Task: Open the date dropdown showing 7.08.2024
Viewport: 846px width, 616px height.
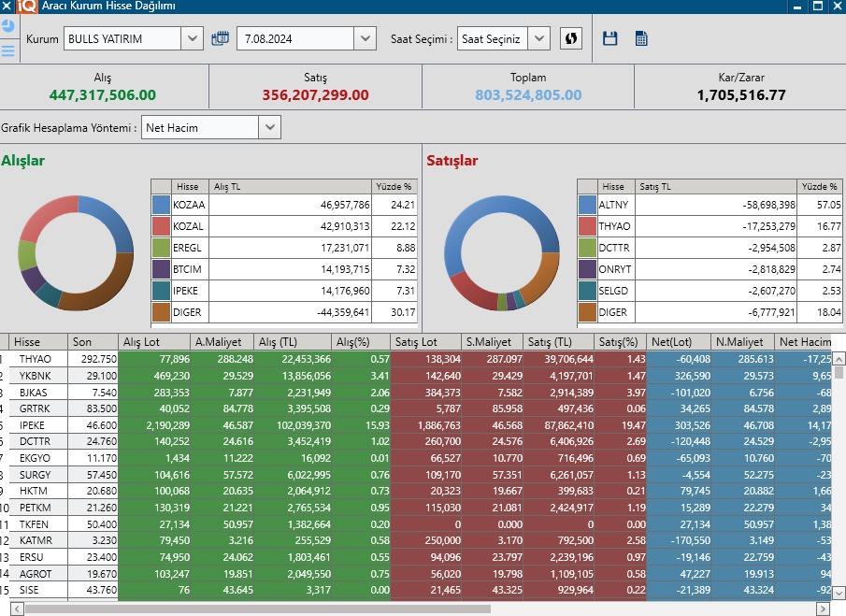Action: pyautogui.click(x=366, y=39)
